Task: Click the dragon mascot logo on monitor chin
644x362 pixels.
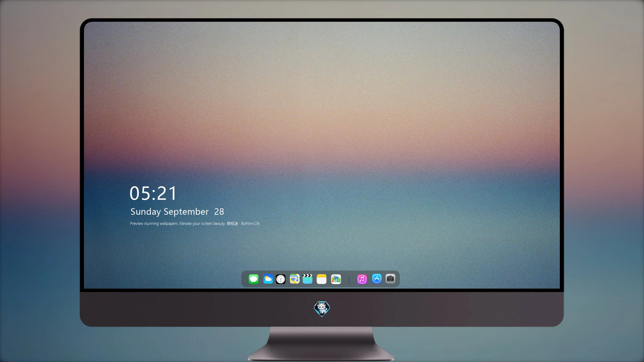Action: (x=322, y=309)
